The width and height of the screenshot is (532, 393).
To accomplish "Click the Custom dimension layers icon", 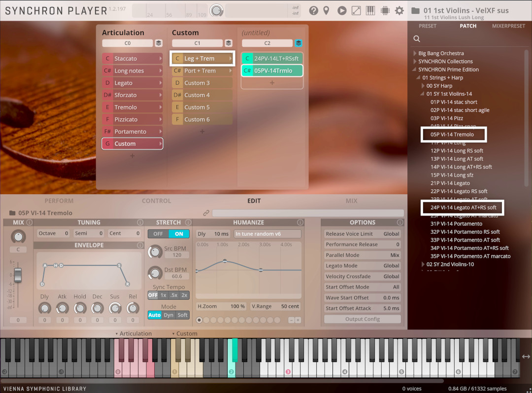I will click(229, 43).
